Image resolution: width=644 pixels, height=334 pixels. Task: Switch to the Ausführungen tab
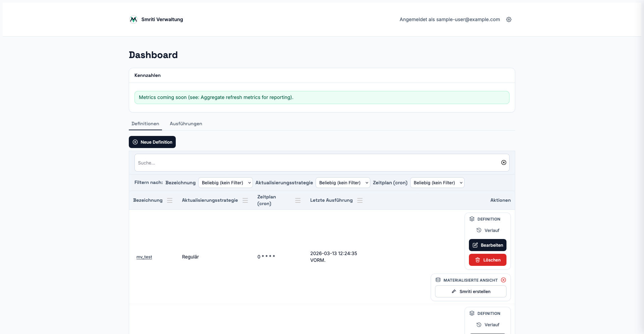(x=186, y=124)
